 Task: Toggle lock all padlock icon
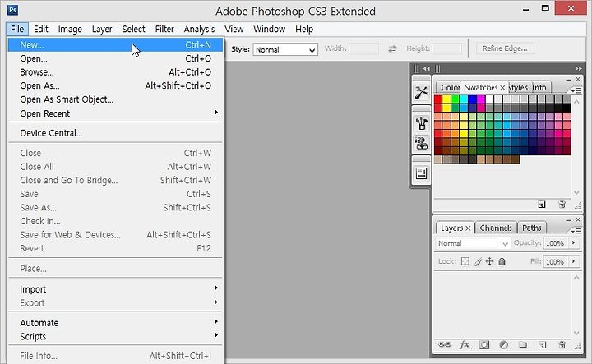[x=502, y=261]
